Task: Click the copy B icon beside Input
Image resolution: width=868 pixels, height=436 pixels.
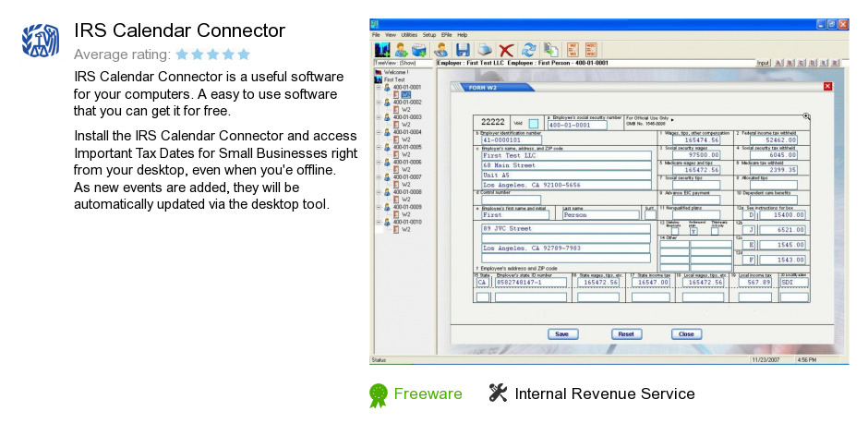Action: tap(790, 63)
